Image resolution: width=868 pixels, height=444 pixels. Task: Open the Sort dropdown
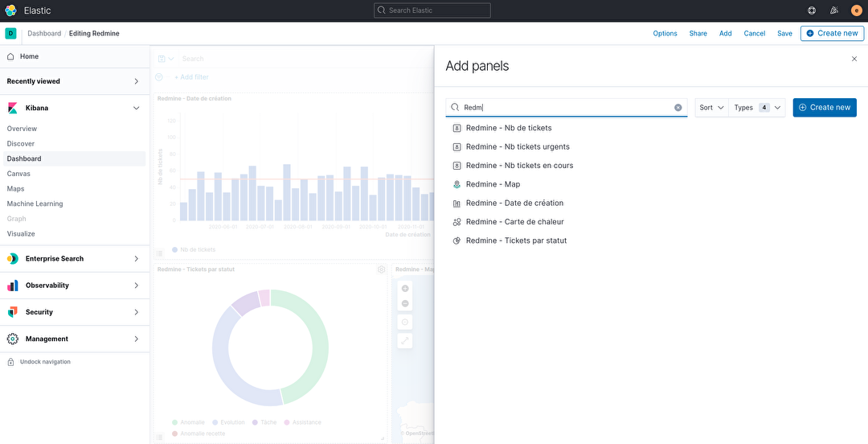(x=712, y=108)
